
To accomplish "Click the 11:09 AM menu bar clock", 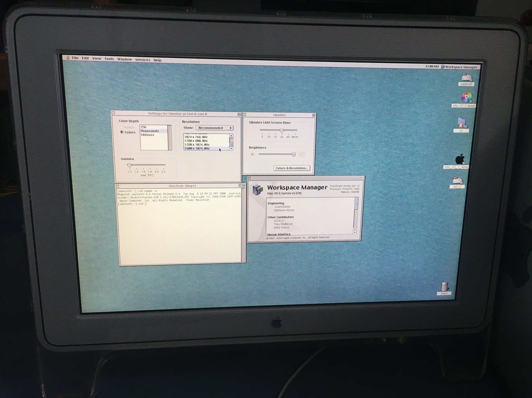I will pos(432,66).
